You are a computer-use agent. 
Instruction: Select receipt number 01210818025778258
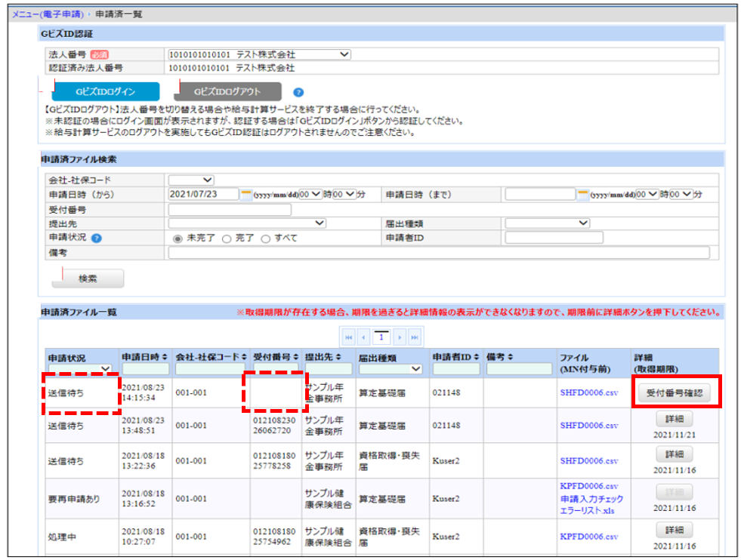[274, 461]
